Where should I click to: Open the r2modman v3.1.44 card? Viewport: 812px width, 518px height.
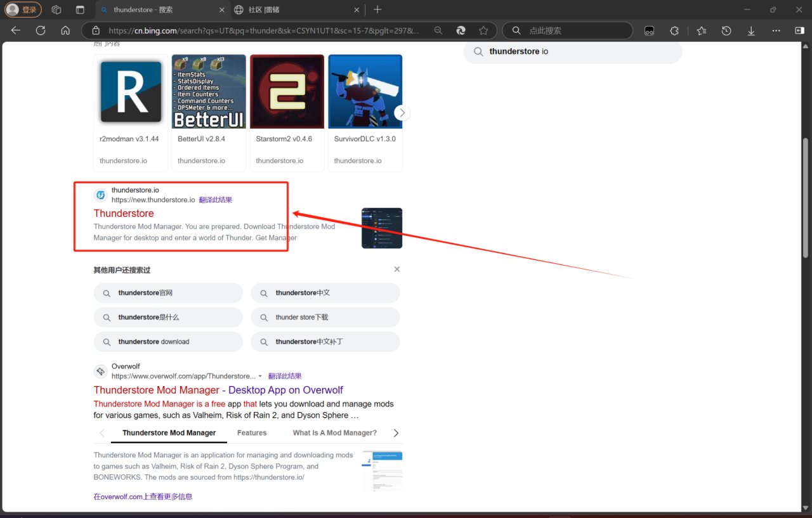pyautogui.click(x=131, y=112)
